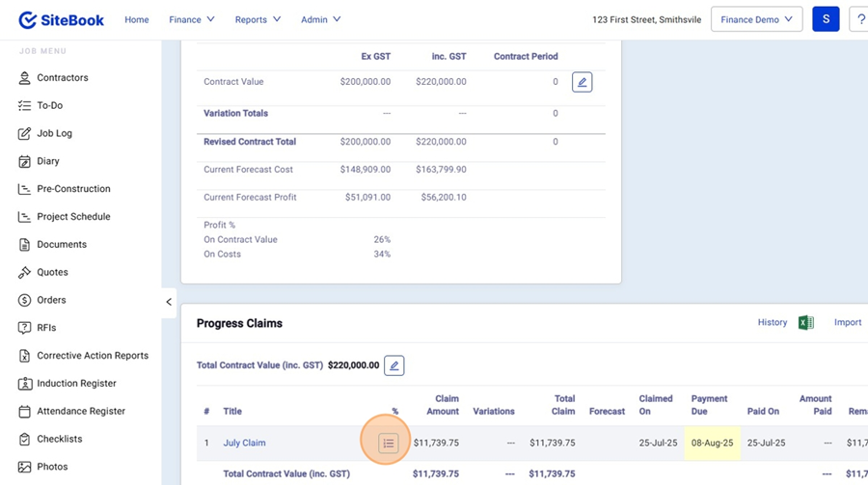This screenshot has height=485, width=868.
Task: Open line items list icon for July Claim
Action: tap(388, 444)
